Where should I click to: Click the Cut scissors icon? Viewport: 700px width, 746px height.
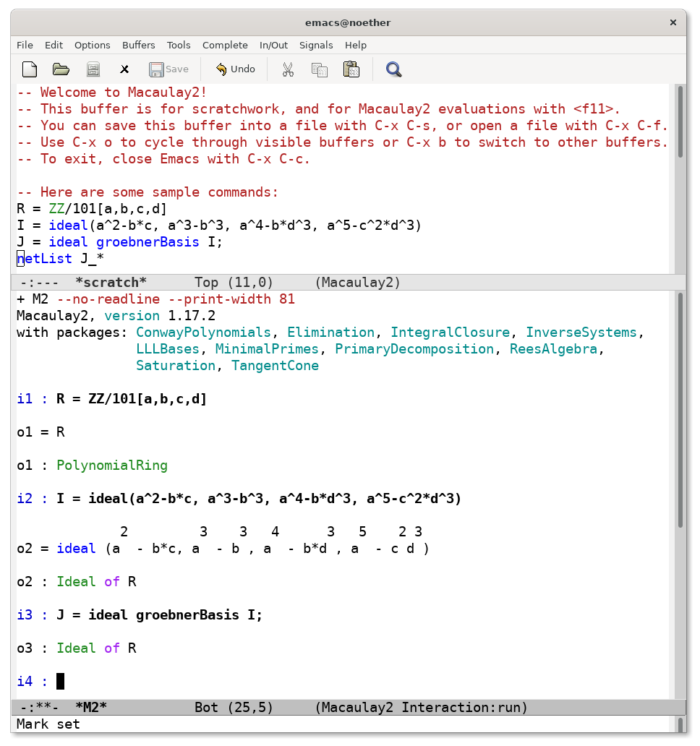click(288, 69)
